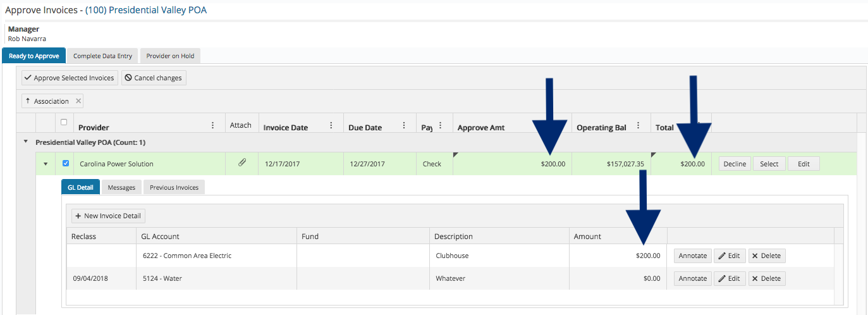868x315 pixels.
Task: Sort by the Approve Amt column header
Action: (481, 127)
